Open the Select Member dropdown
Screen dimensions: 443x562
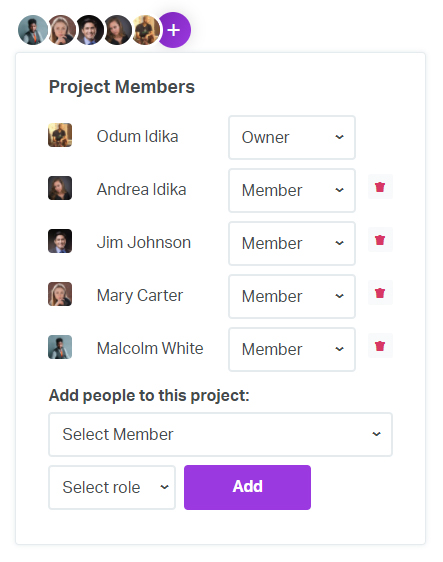pos(220,434)
